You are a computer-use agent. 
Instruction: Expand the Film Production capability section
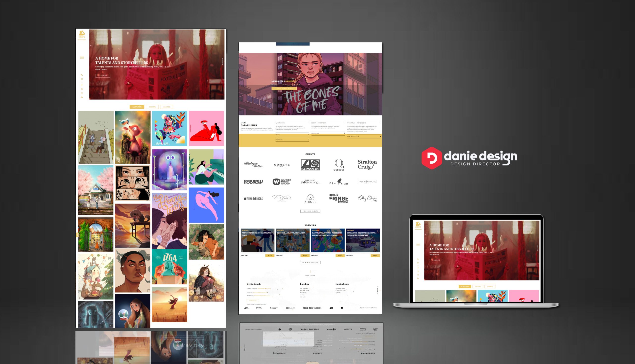point(380,136)
